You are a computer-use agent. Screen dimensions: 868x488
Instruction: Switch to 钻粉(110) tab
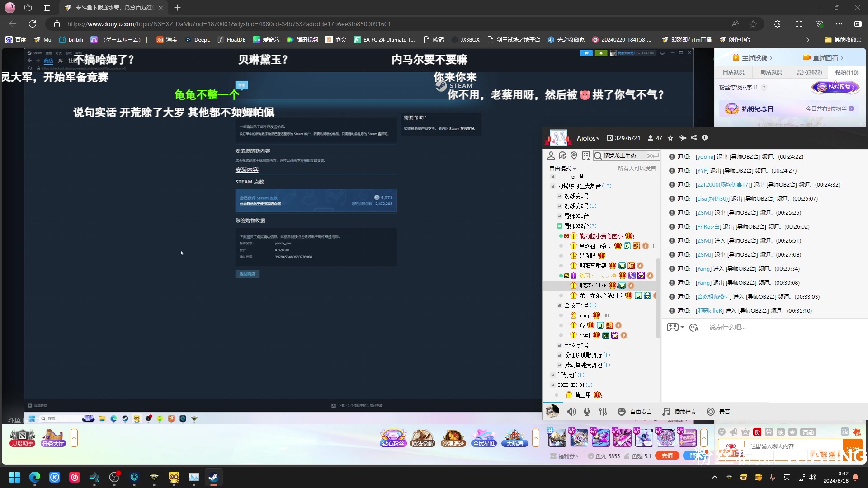pyautogui.click(x=847, y=72)
